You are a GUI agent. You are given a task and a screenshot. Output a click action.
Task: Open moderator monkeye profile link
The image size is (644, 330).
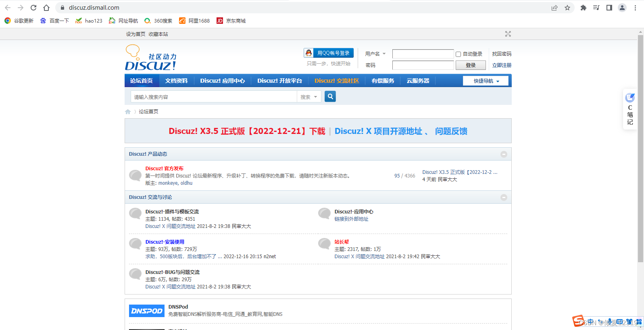168,183
